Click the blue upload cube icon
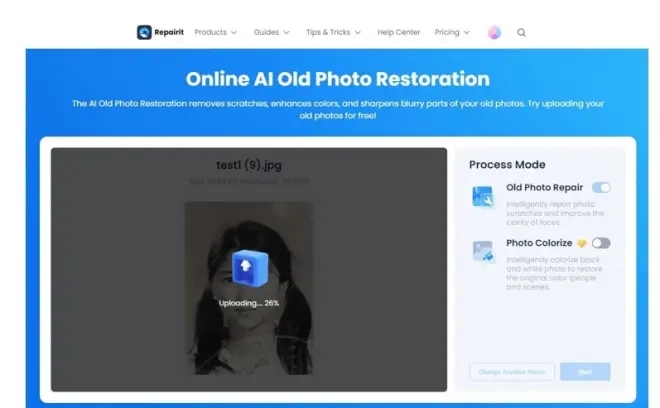Screen dimensions: 660x408 [247, 267]
